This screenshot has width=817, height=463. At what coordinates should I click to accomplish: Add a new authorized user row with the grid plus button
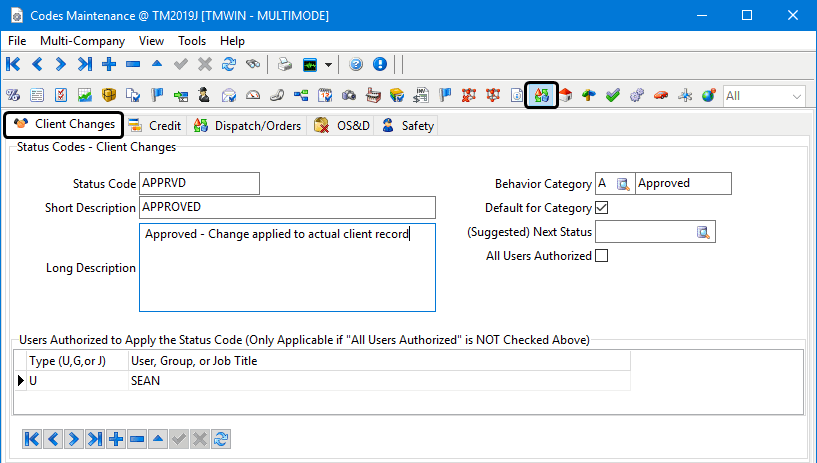[x=115, y=439]
